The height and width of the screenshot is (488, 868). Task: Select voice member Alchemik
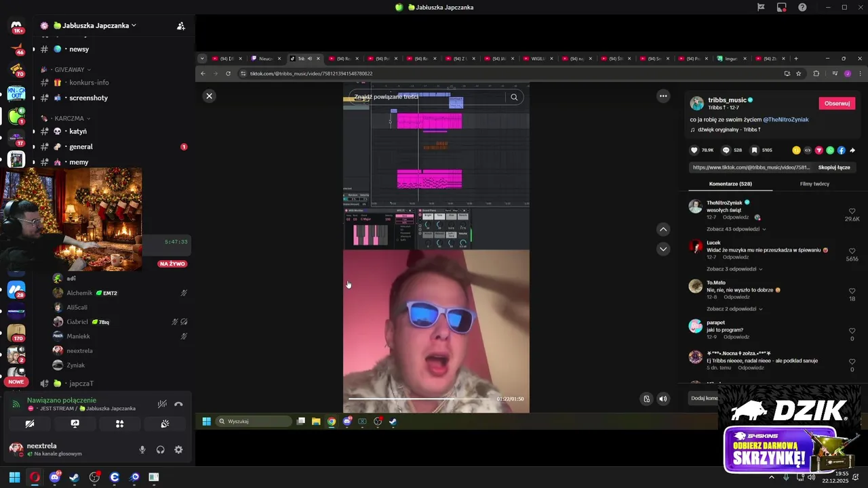(79, 293)
